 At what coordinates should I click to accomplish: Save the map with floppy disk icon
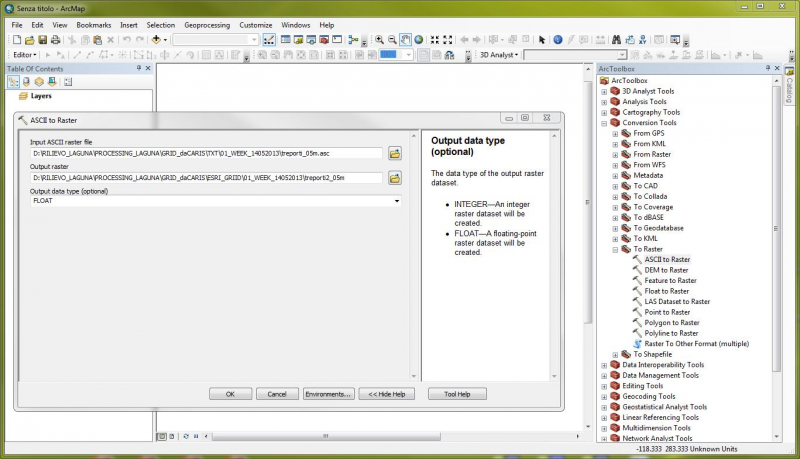pyautogui.click(x=42, y=40)
